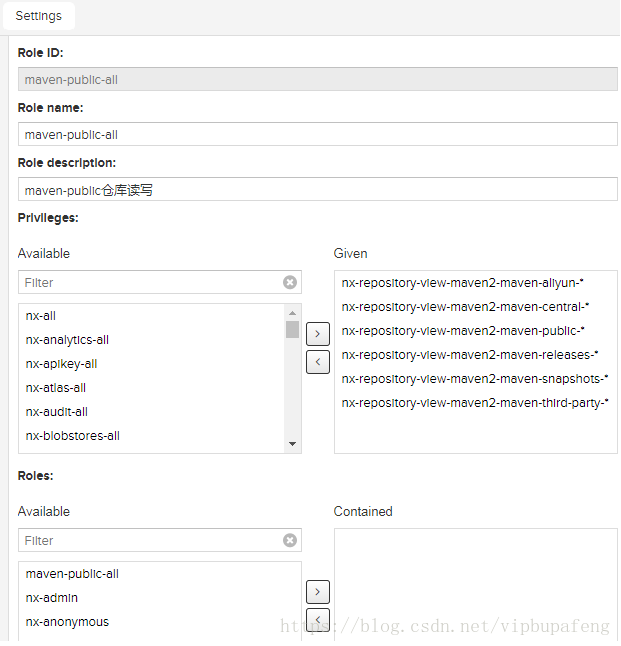Click the Role description input field

pos(318,189)
